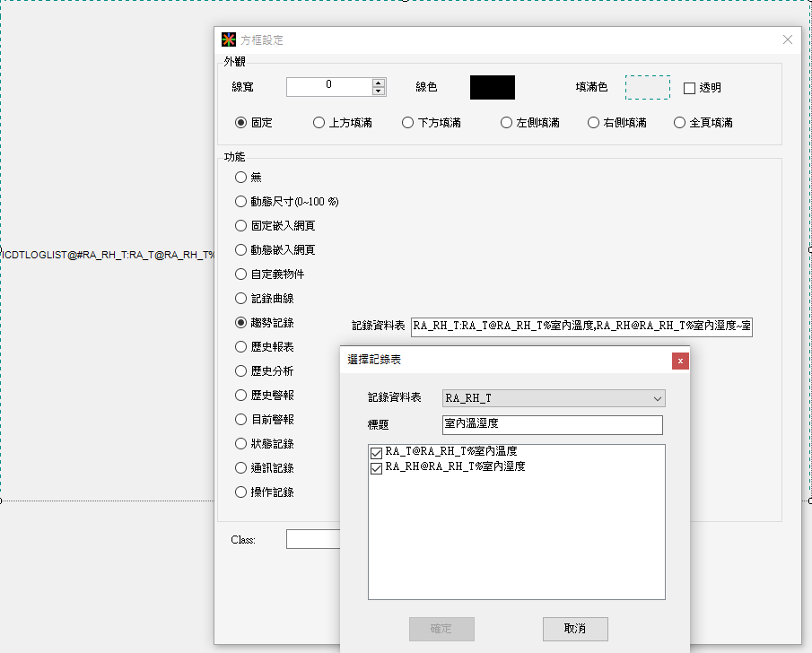
Task: Select 歷史報表 function option
Action: [x=240, y=346]
